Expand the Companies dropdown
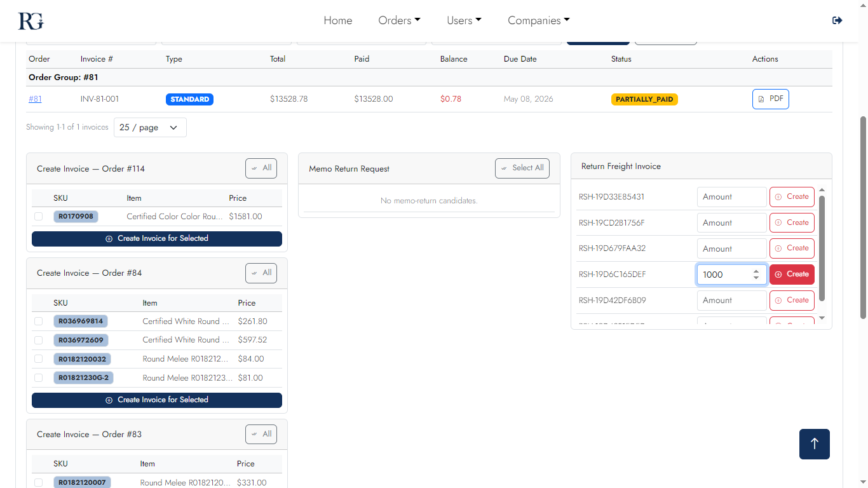Image resolution: width=868 pixels, height=488 pixels. pyautogui.click(x=538, y=20)
